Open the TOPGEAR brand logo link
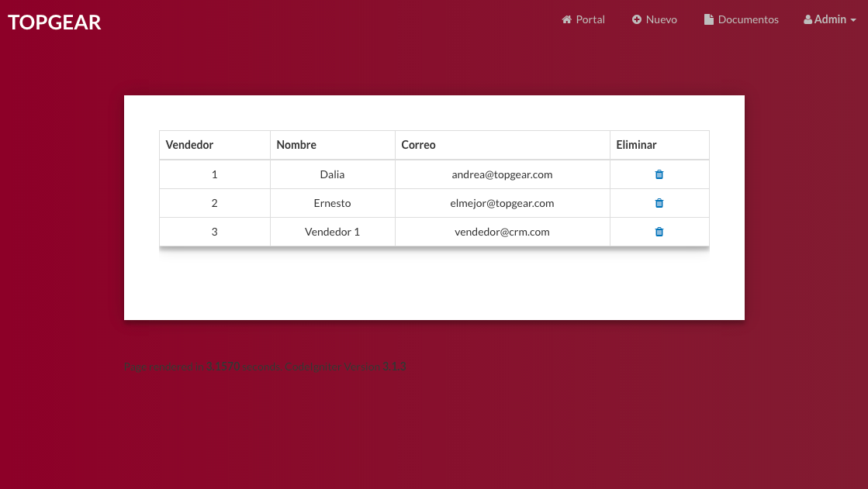Image resolution: width=868 pixels, height=489 pixels. tap(54, 22)
